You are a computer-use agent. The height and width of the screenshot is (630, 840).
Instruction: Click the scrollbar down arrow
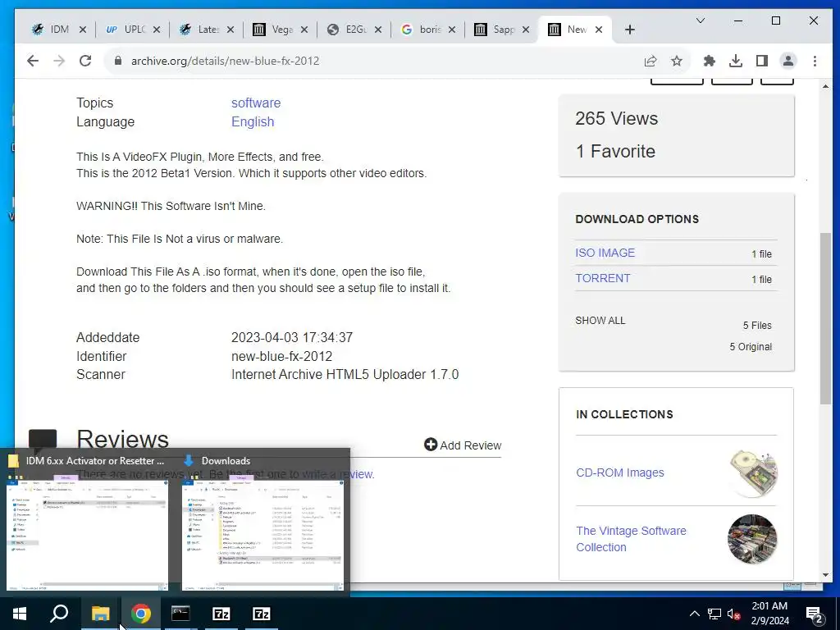825,575
